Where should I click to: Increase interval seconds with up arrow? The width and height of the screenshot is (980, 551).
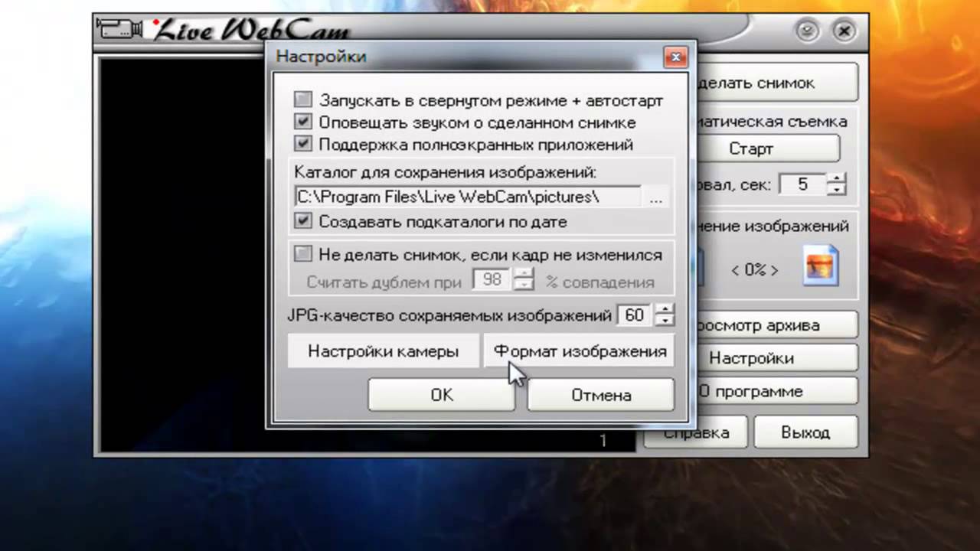838,179
